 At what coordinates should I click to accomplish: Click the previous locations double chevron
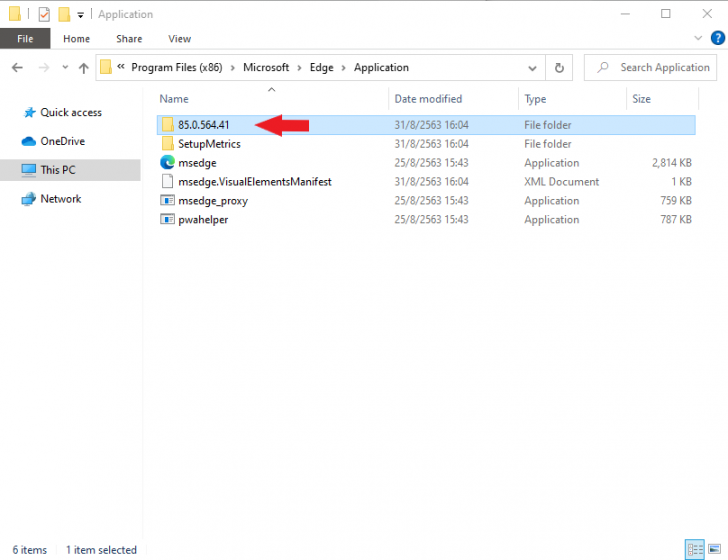coord(121,67)
